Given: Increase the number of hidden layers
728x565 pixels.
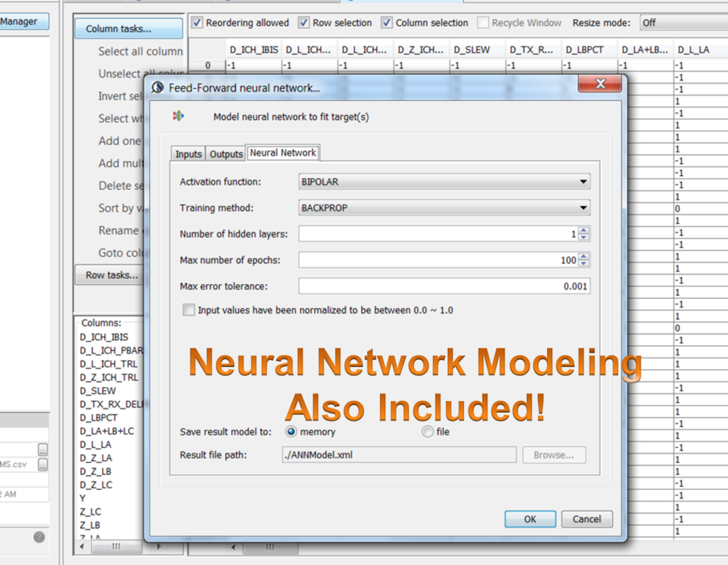Looking at the screenshot, I should pos(584,231).
